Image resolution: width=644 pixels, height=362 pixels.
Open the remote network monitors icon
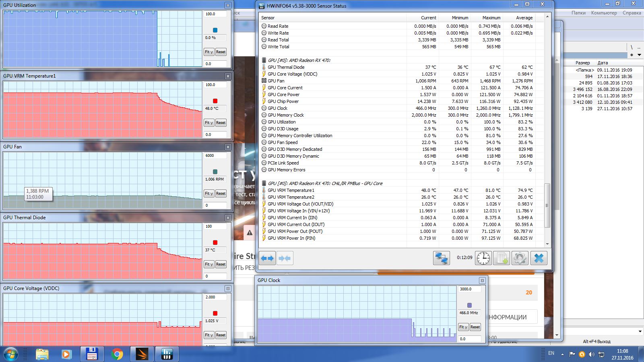(x=441, y=258)
